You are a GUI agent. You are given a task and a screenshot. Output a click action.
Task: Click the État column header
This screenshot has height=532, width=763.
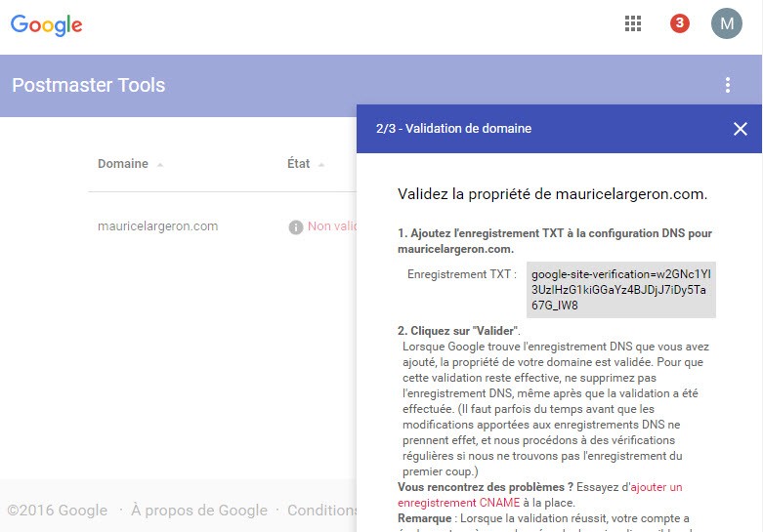tap(298, 164)
